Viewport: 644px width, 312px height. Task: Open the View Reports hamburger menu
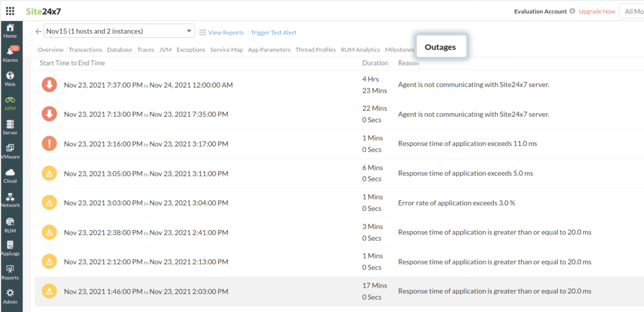(x=203, y=32)
